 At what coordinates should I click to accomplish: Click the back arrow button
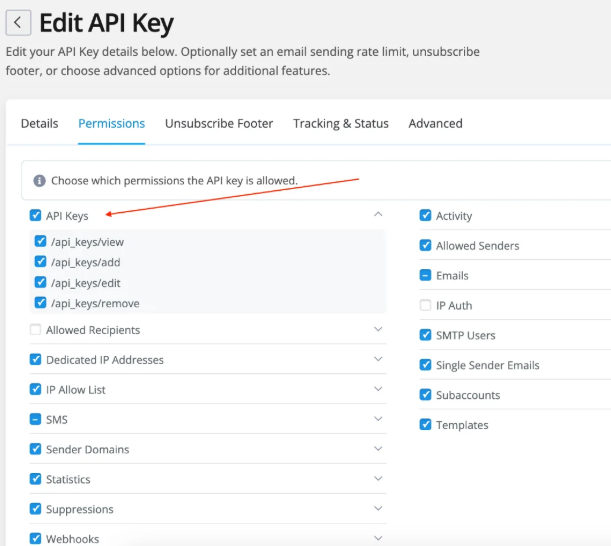(x=18, y=22)
